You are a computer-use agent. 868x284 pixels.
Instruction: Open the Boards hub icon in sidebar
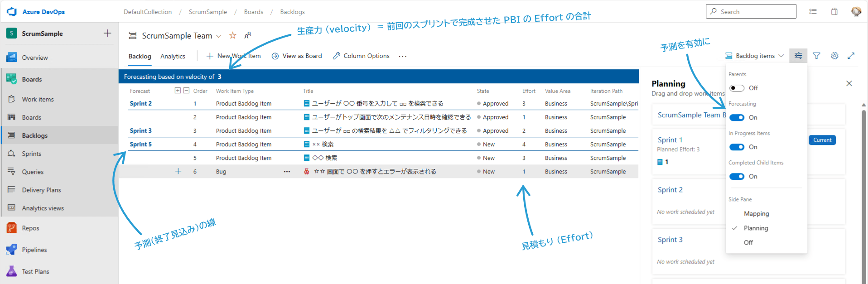(12, 79)
